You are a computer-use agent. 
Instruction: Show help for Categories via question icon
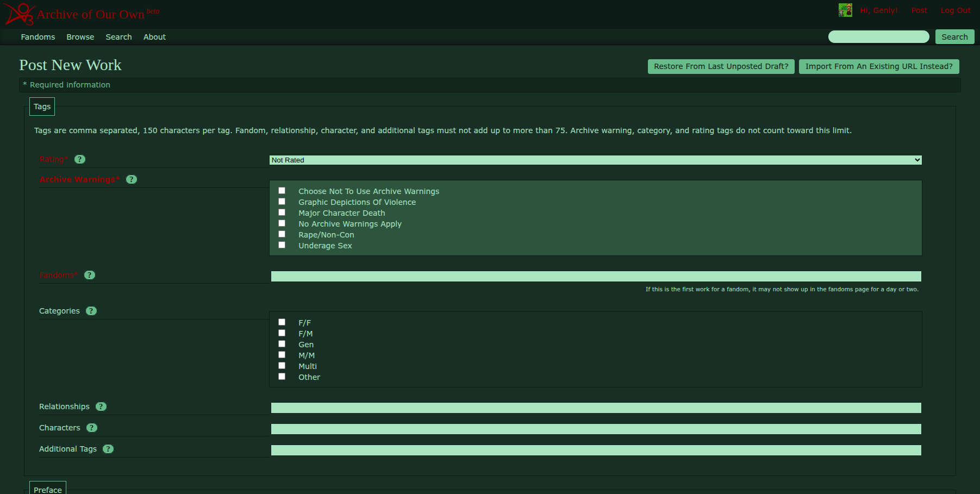tap(91, 311)
